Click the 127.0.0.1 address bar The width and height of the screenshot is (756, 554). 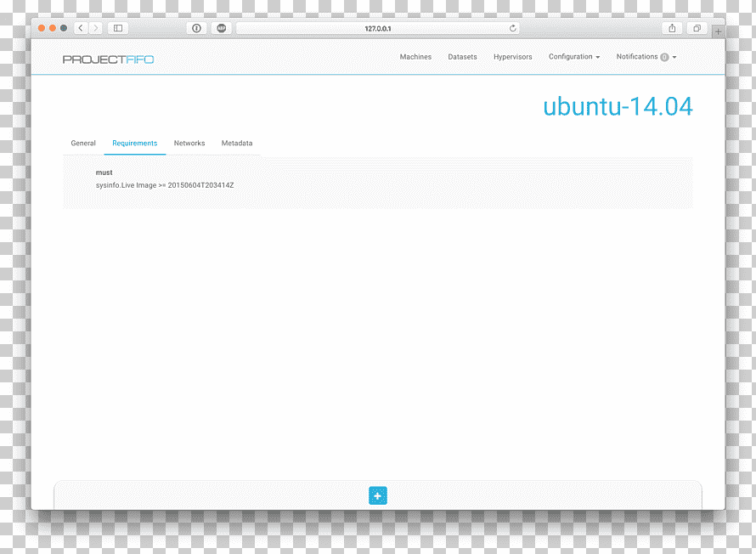(x=377, y=28)
